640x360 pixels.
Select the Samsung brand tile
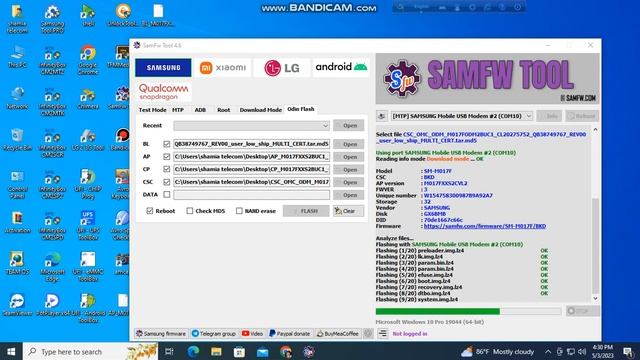pyautogui.click(x=163, y=68)
